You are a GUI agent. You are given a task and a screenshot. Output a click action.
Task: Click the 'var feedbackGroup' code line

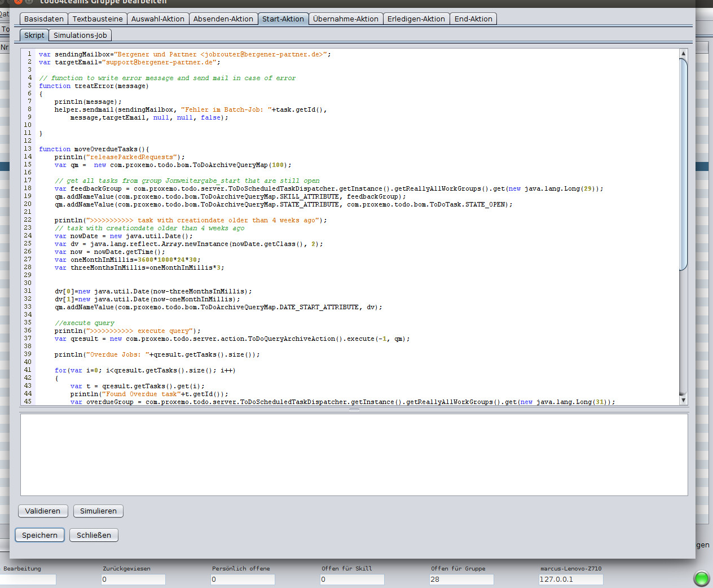329,188
